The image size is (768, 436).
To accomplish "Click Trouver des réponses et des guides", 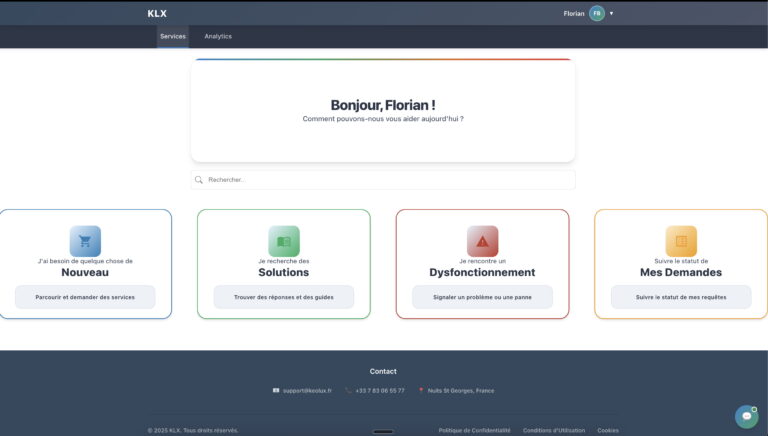I will click(284, 297).
